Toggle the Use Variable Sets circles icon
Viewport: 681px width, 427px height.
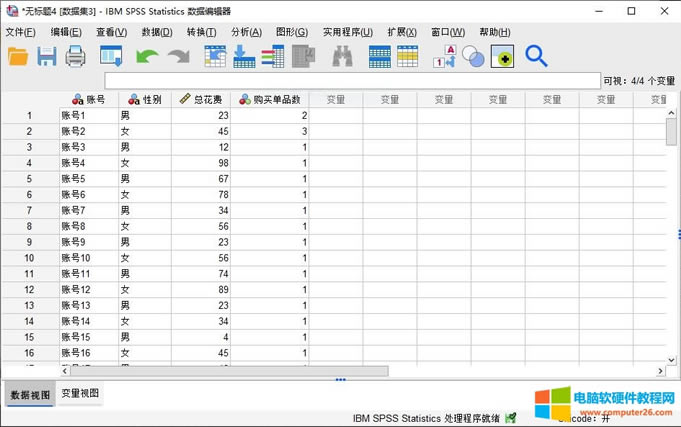(473, 57)
